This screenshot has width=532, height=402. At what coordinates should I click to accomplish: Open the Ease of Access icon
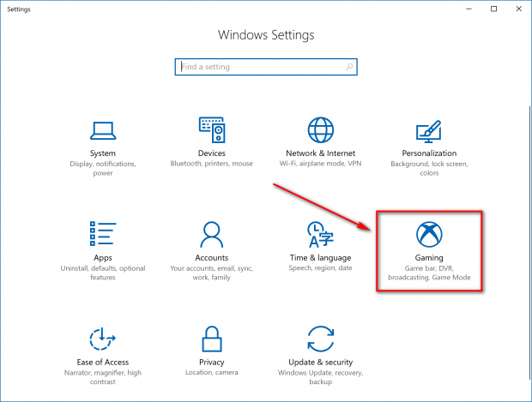tap(103, 339)
